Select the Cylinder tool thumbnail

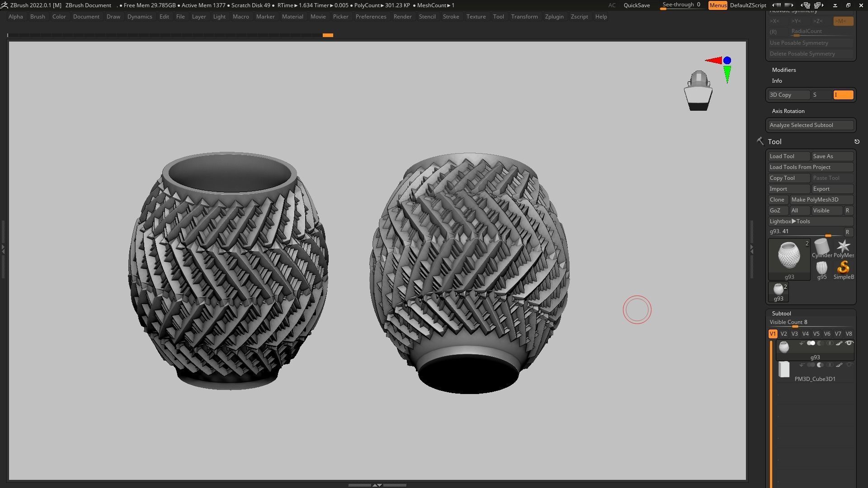point(821,249)
